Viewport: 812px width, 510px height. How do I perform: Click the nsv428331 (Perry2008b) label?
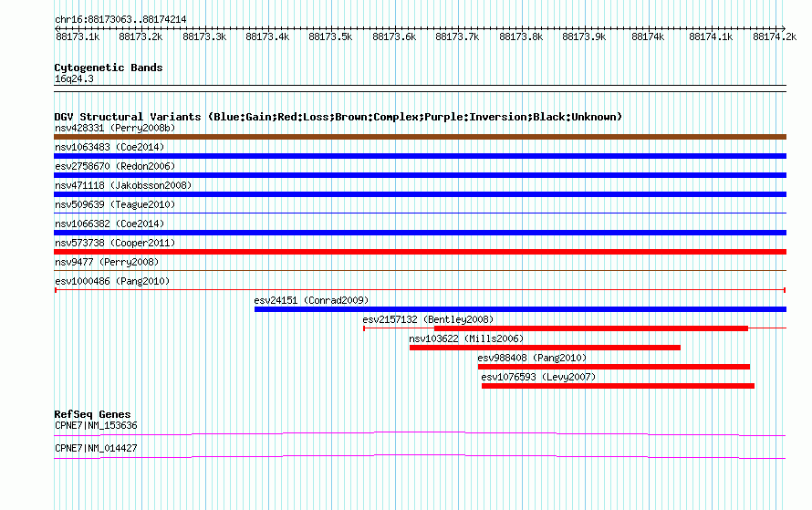pos(115,128)
